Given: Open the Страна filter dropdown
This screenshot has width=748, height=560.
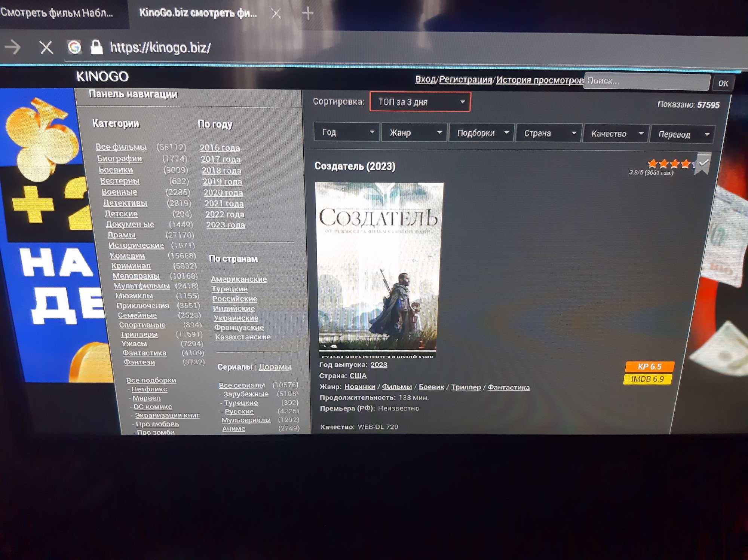Looking at the screenshot, I should click(549, 133).
